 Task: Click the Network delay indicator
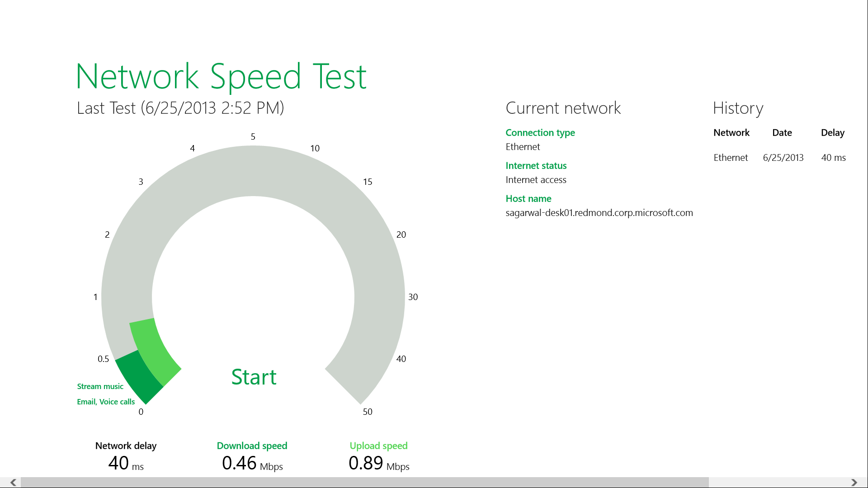(x=125, y=455)
